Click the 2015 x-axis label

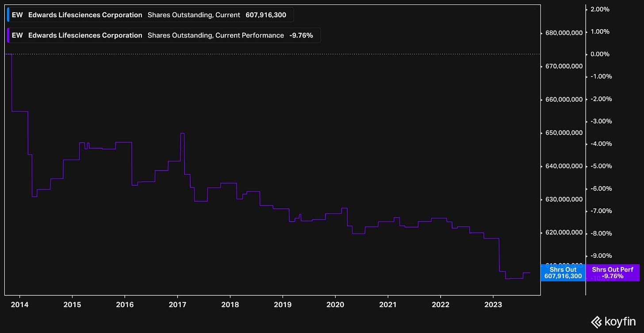click(72, 305)
